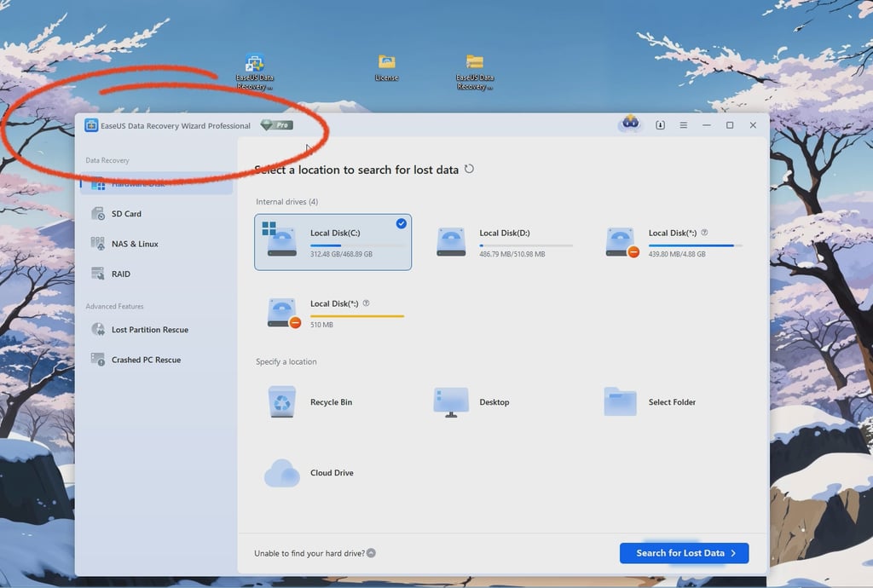Maximize the EaseUS window
The image size is (873, 588).
tap(730, 125)
